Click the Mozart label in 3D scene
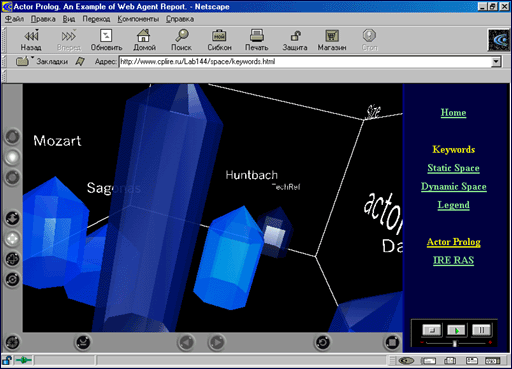The height and width of the screenshot is (369, 512). point(57,141)
